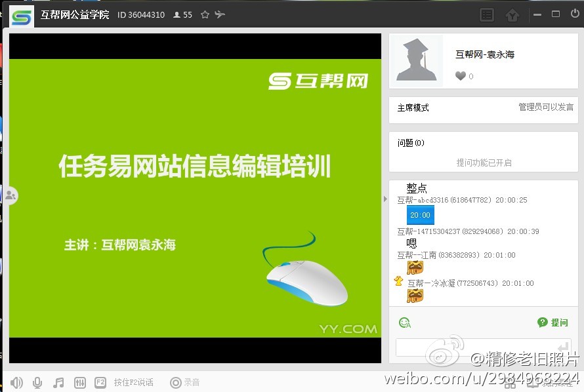Toggle the microphone icon
Image resolution: width=584 pixels, height=392 pixels.
coord(37,382)
